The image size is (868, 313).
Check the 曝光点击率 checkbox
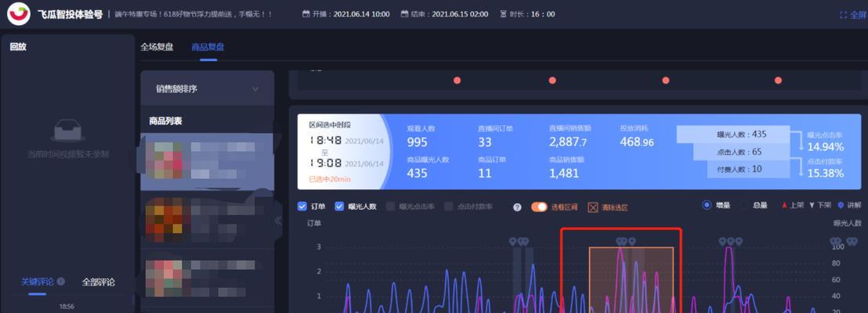pos(390,207)
